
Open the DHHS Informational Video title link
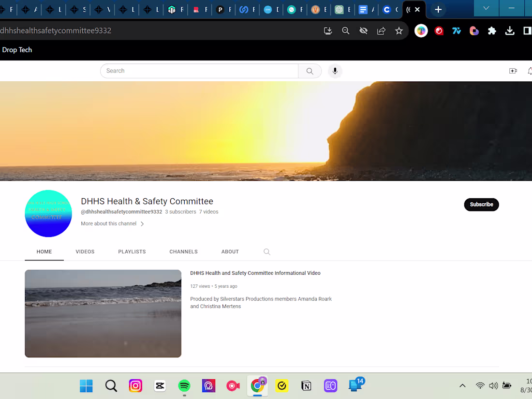(x=255, y=273)
